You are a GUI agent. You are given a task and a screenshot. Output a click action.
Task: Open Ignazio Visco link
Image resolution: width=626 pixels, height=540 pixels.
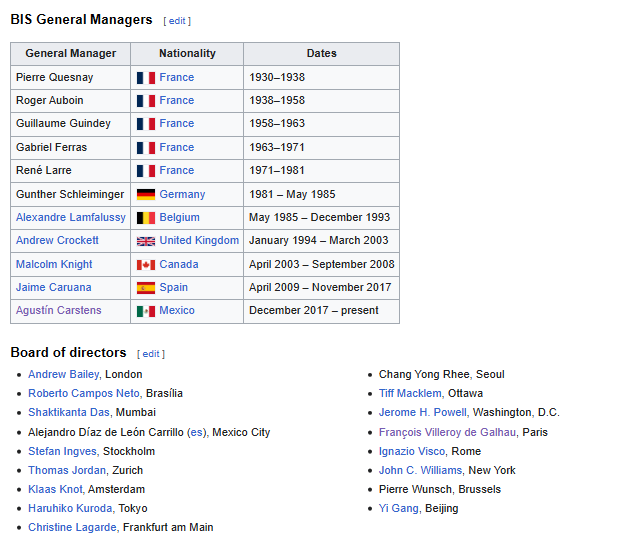tap(412, 451)
